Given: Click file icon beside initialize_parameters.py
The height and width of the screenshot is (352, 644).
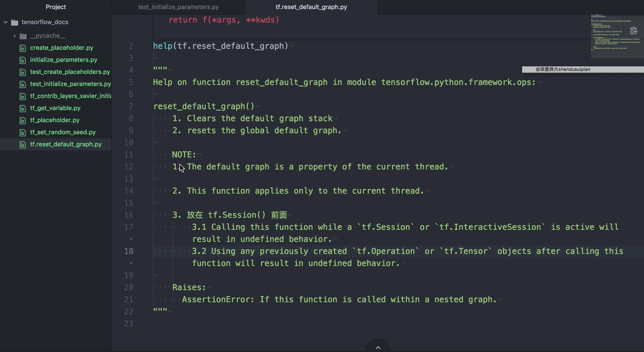Looking at the screenshot, I should coord(23,60).
